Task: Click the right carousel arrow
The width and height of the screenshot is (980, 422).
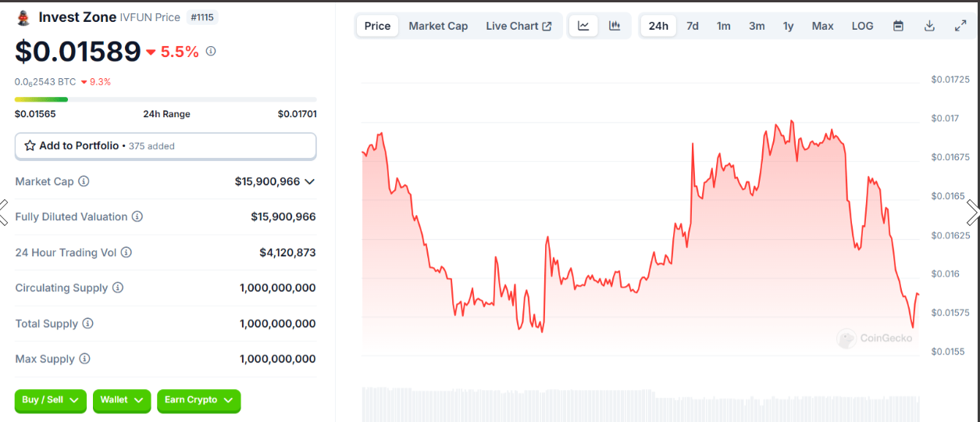Action: 973,212
